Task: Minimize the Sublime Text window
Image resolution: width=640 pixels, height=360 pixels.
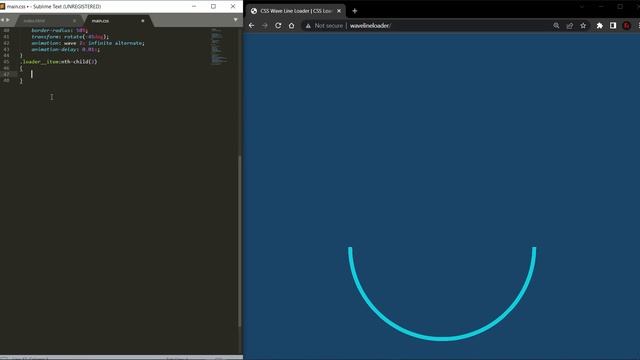Action: pyautogui.click(x=194, y=6)
